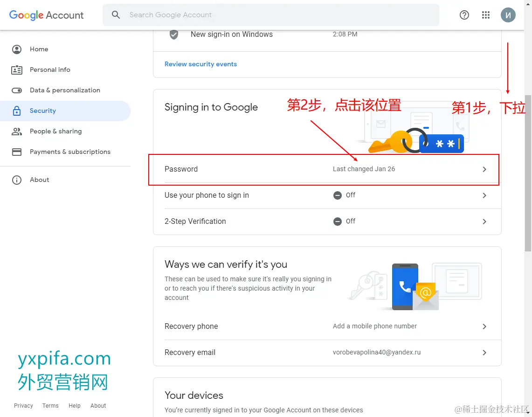The image size is (532, 417).
Task: Click the search magnifier icon
Action: click(116, 15)
